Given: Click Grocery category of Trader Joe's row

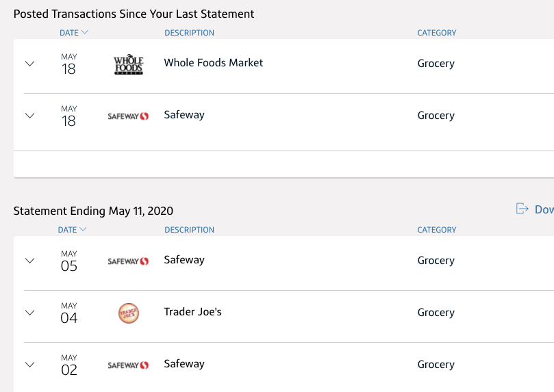Looking at the screenshot, I should pyautogui.click(x=436, y=313).
